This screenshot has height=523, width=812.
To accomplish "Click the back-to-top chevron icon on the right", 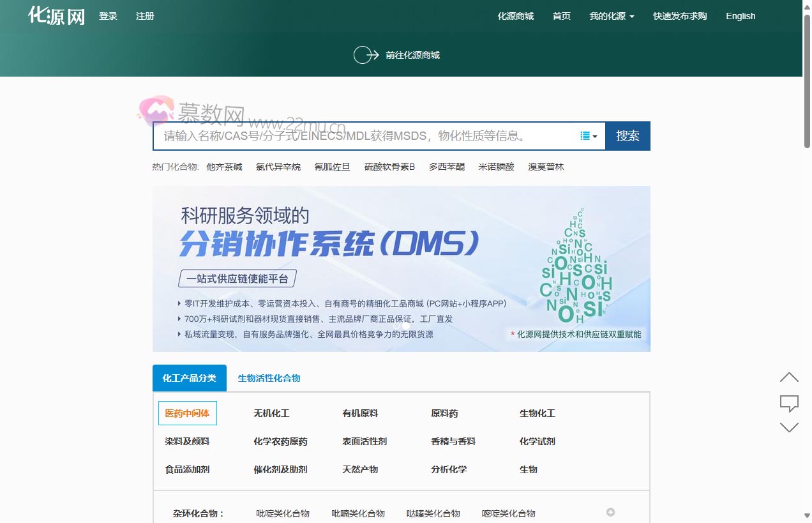I will click(789, 377).
